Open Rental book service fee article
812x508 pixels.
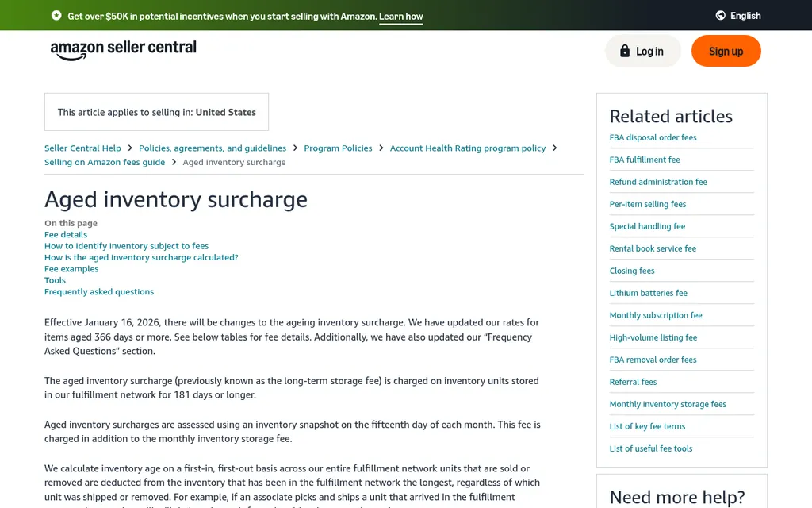[653, 248]
